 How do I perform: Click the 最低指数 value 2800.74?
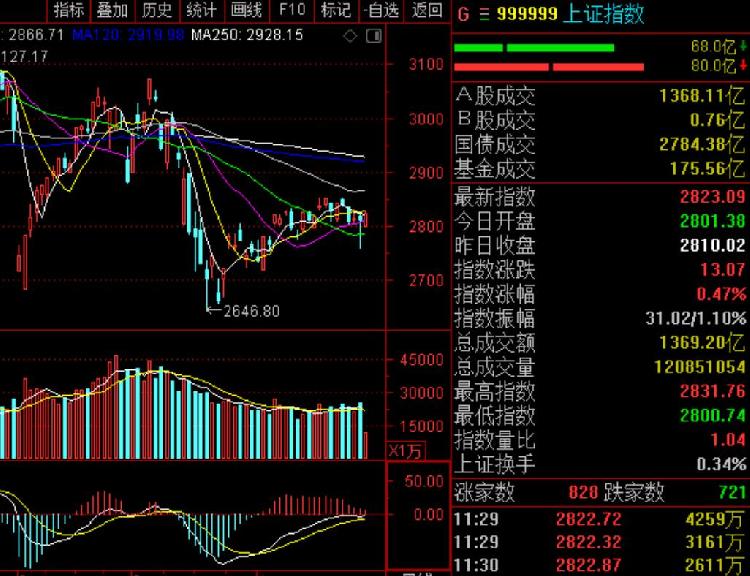click(713, 415)
